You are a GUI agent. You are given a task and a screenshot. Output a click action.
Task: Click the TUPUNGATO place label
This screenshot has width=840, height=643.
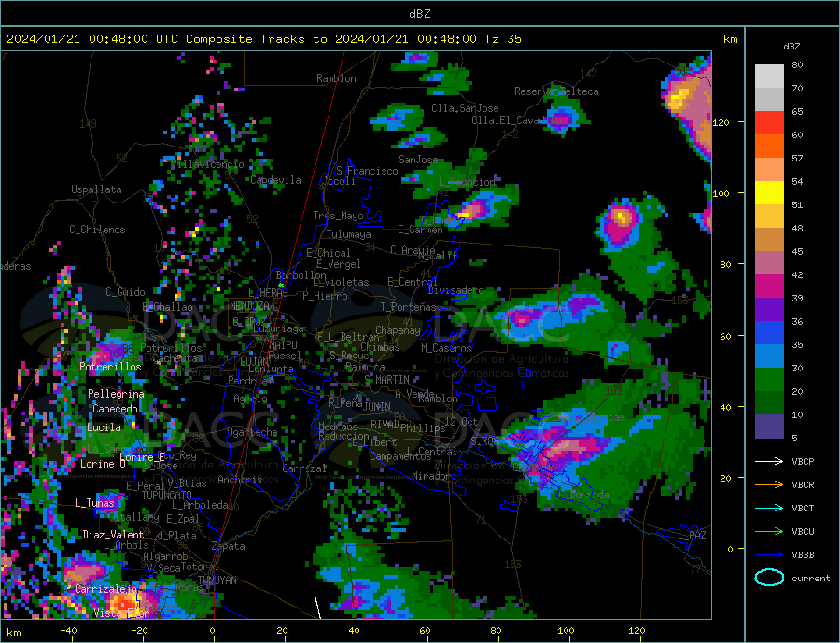pyautogui.click(x=167, y=496)
